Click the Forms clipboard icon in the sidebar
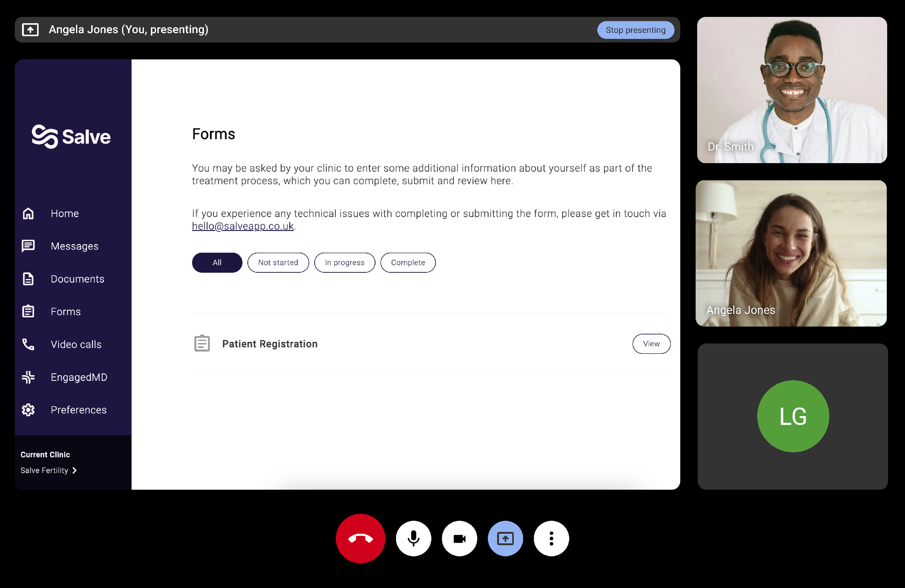 point(28,312)
